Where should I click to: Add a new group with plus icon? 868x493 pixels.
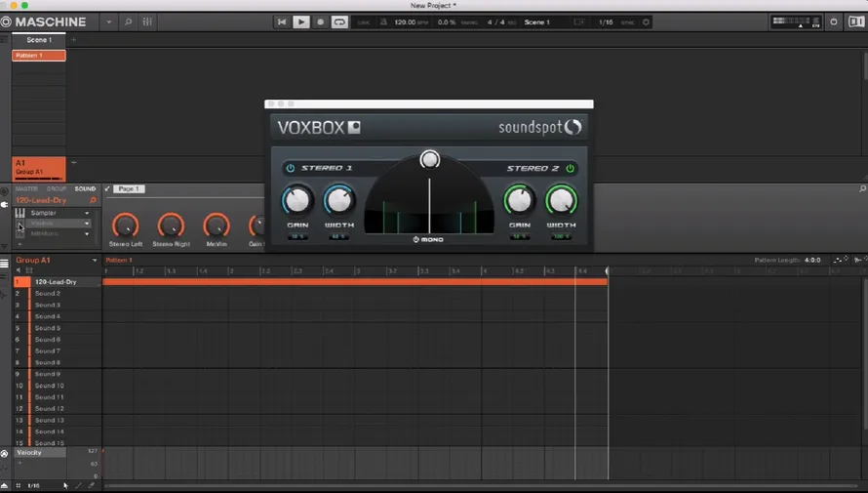[x=73, y=163]
